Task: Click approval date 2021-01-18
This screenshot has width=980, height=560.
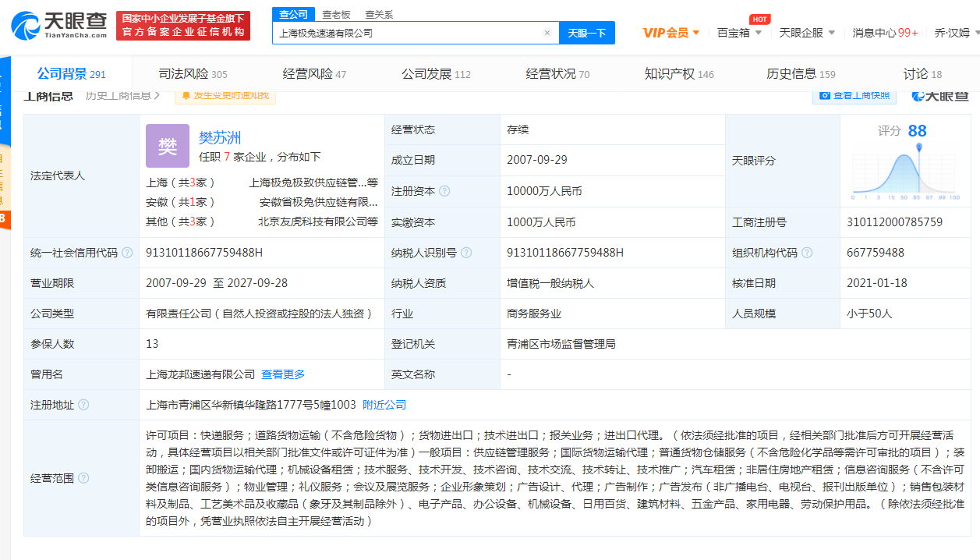Action: pos(877,283)
